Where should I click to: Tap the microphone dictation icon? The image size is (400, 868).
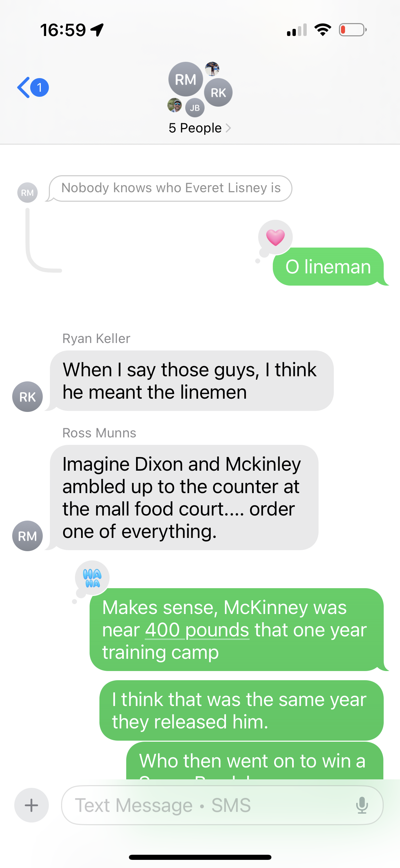[x=362, y=805]
